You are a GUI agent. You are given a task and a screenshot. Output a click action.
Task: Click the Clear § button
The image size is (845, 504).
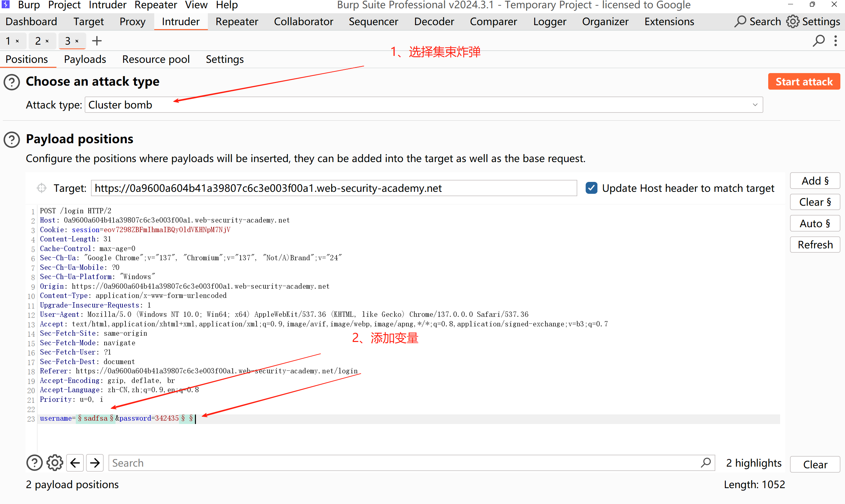coord(815,202)
